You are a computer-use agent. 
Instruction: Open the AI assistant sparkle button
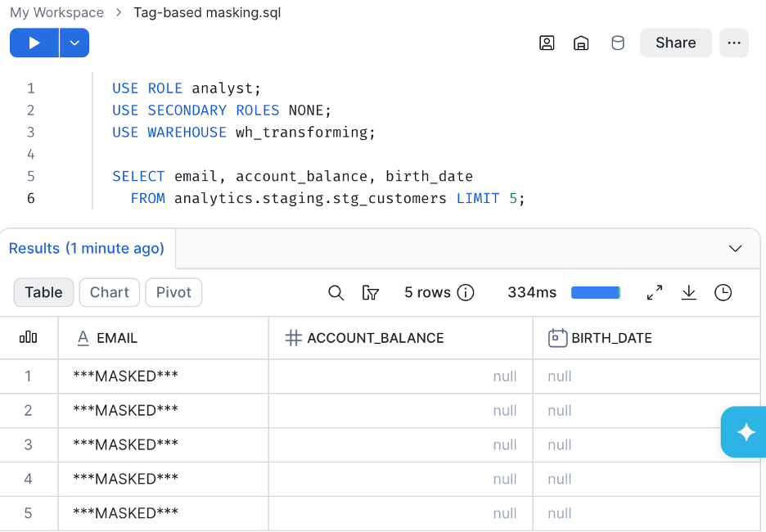746,432
